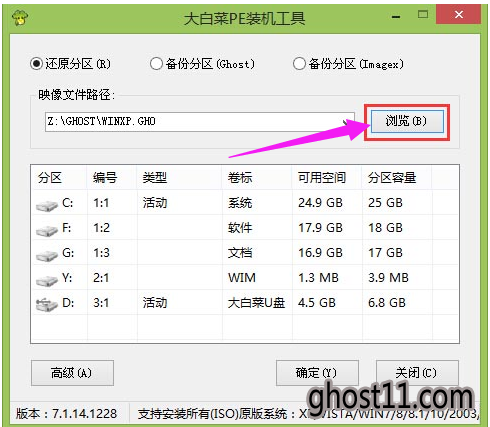Click the 18 GB capacity cell

coord(385,228)
